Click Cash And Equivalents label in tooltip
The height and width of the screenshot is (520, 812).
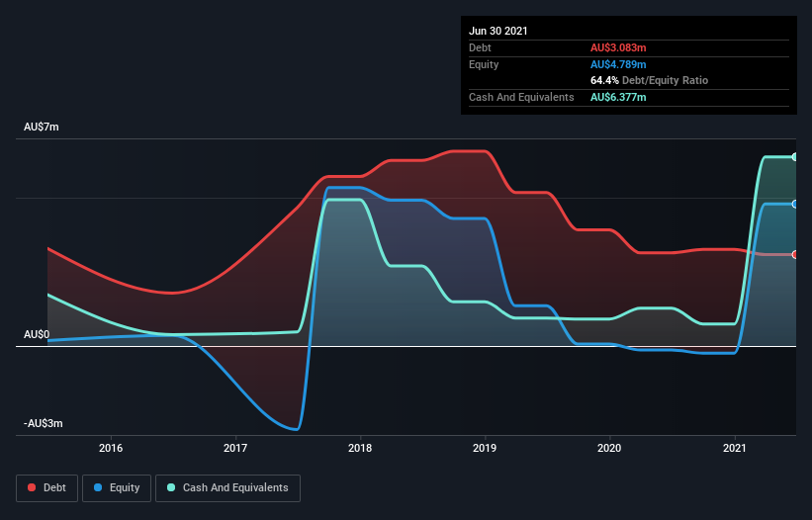(521, 97)
